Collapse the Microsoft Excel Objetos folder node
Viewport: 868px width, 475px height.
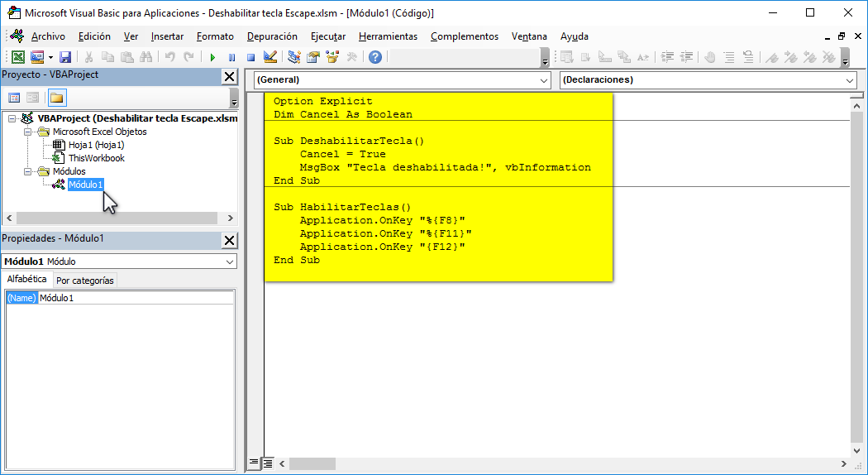27,132
